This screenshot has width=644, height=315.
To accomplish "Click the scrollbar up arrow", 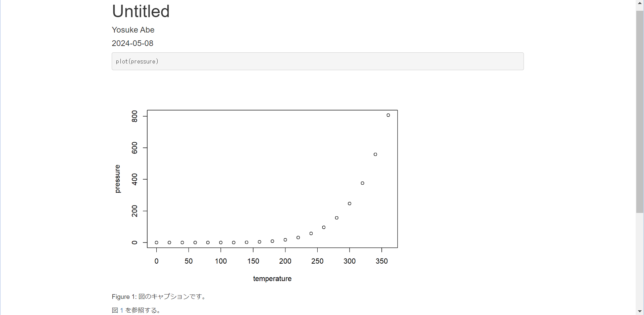I will (x=640, y=3).
